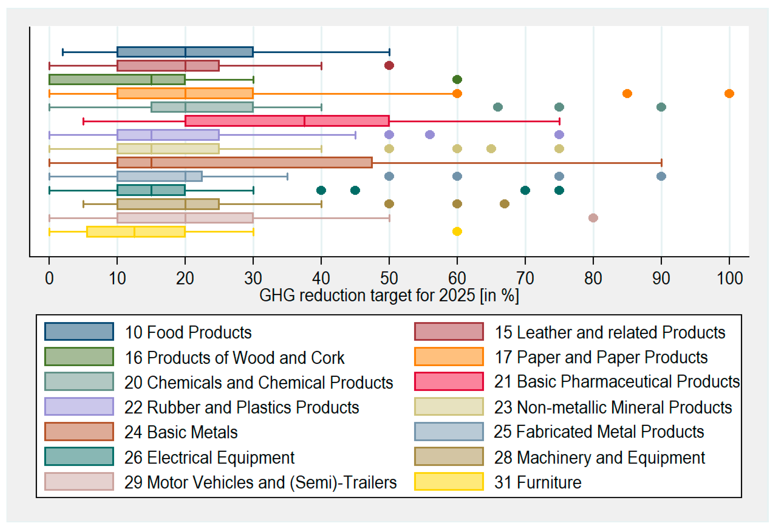Click the '25 Fabricated Metal Products' label
Image resolution: width=776 pixels, height=532 pixels.
(599, 432)
